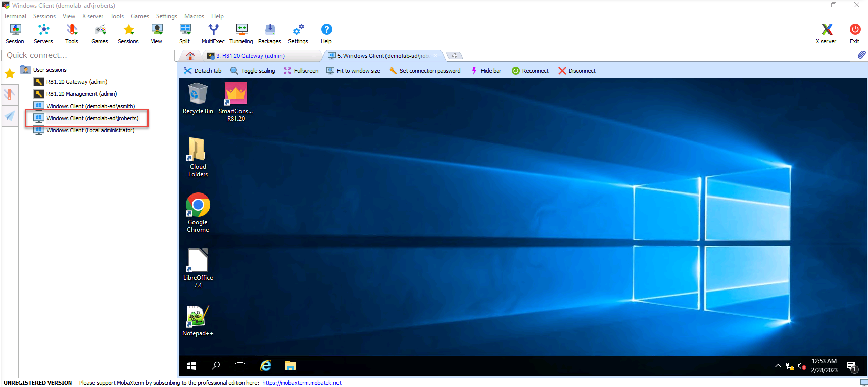Open the Games menu
The width and height of the screenshot is (868, 387).
140,16
